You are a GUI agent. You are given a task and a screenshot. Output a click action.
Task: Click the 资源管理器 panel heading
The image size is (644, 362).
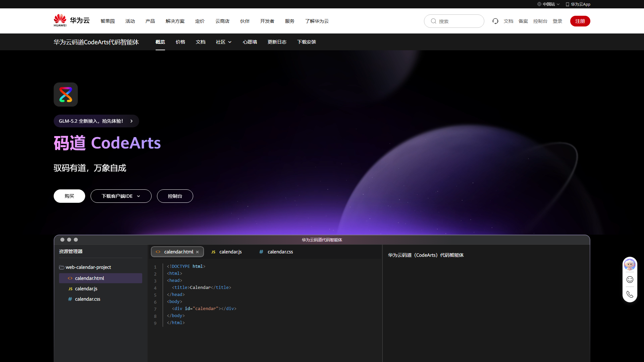pos(71,251)
